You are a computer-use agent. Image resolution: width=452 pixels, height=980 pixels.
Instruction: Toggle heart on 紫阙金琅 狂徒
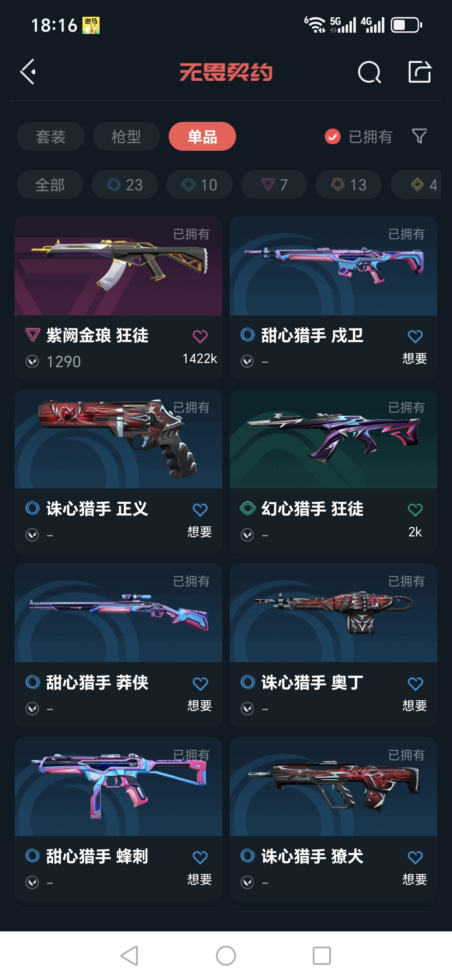click(200, 336)
